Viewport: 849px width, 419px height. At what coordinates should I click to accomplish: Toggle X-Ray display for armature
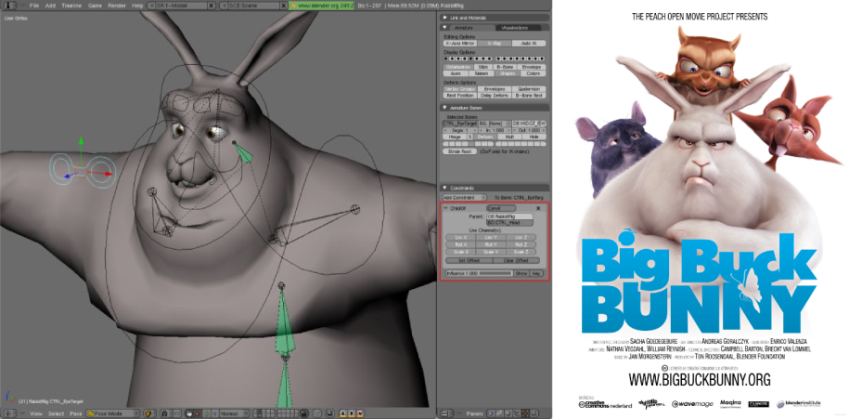click(494, 43)
